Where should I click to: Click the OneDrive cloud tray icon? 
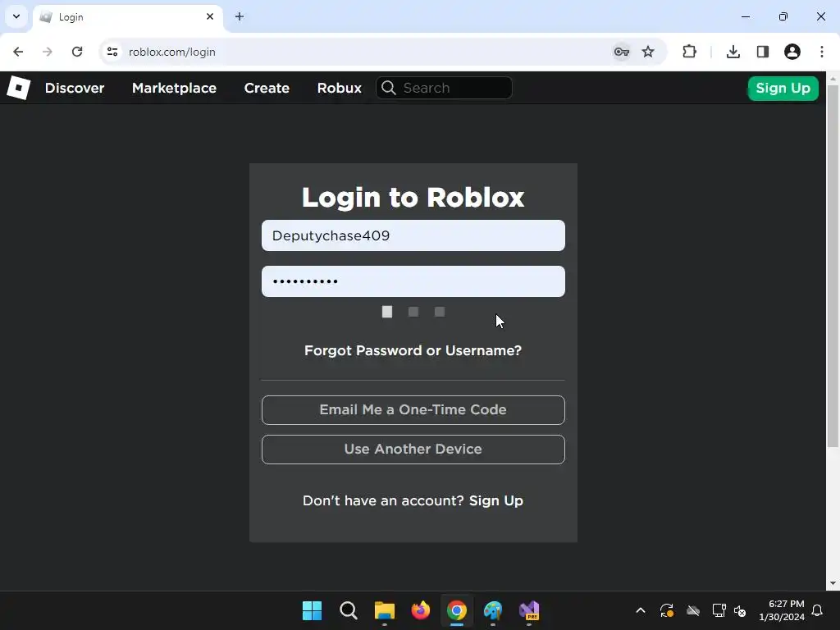tap(693, 610)
